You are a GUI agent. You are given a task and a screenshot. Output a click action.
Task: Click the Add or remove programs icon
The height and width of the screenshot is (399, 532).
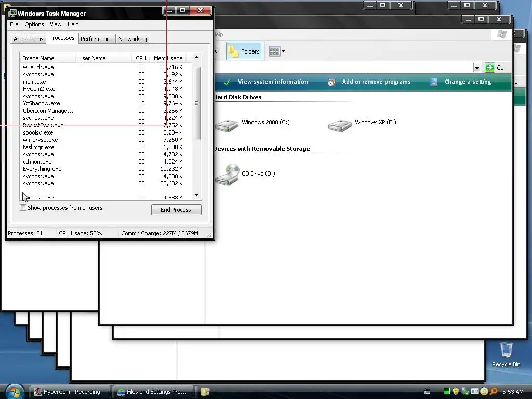coord(332,82)
